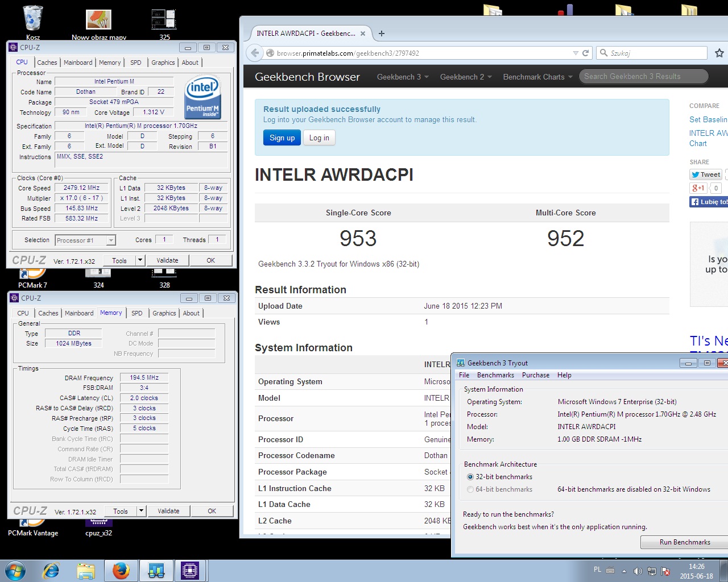This screenshot has width=728, height=582.
Task: Switch to Firefox on the taskbar
Action: [x=121, y=571]
